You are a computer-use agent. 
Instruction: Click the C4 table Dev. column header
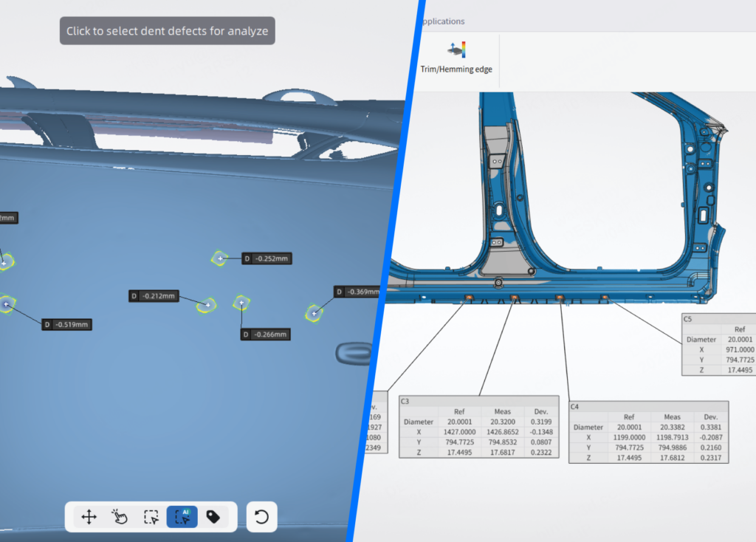[x=711, y=416]
